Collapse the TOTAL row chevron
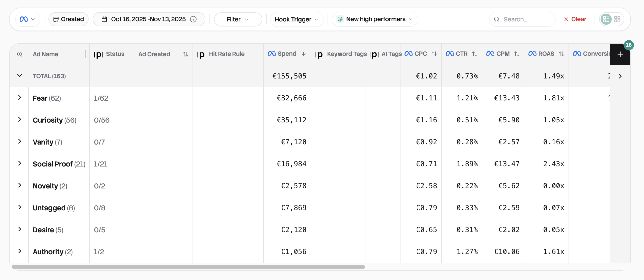644x280 pixels. 20,76
